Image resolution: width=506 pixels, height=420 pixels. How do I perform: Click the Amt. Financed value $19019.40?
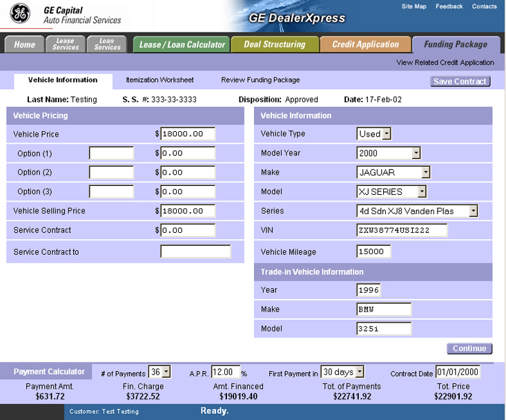(238, 397)
